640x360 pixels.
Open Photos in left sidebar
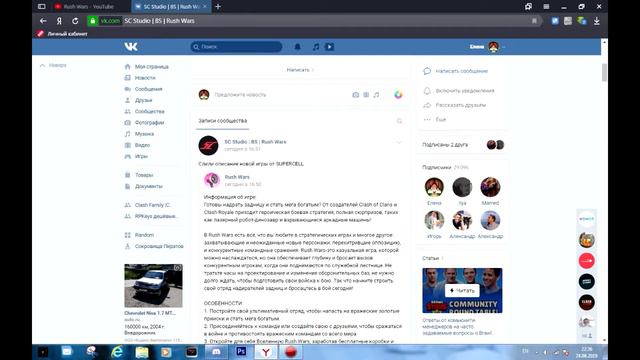tap(149, 122)
